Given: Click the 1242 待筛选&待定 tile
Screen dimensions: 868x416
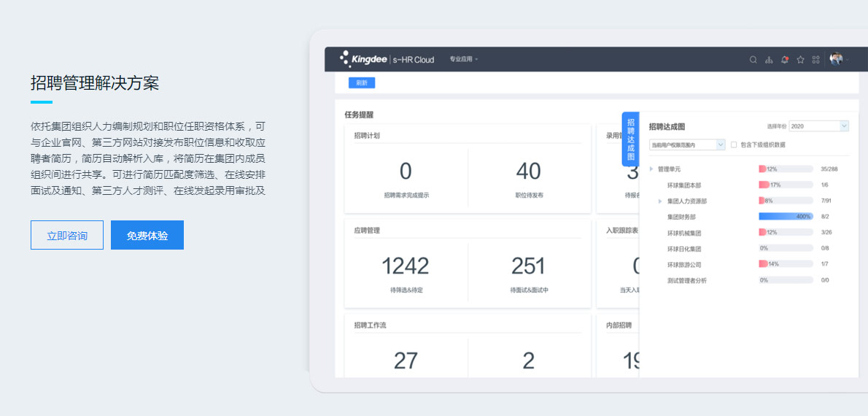Looking at the screenshot, I should click(406, 273).
